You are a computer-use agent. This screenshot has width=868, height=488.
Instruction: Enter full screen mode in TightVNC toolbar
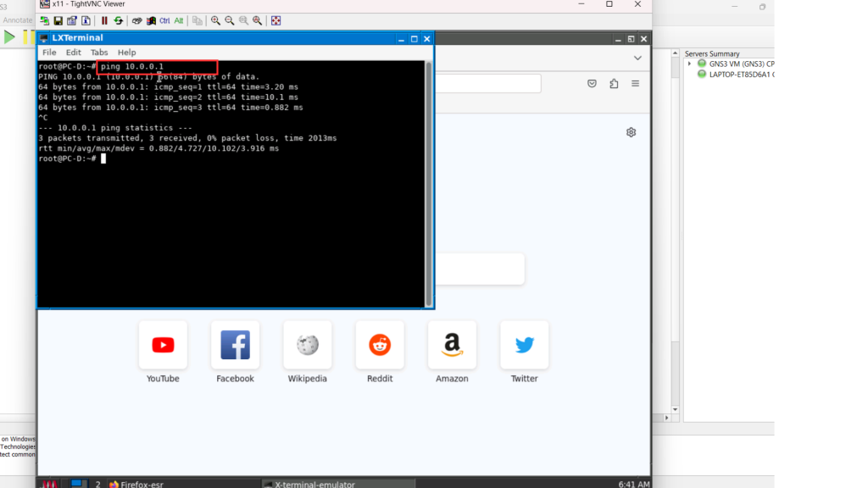pyautogui.click(x=275, y=20)
